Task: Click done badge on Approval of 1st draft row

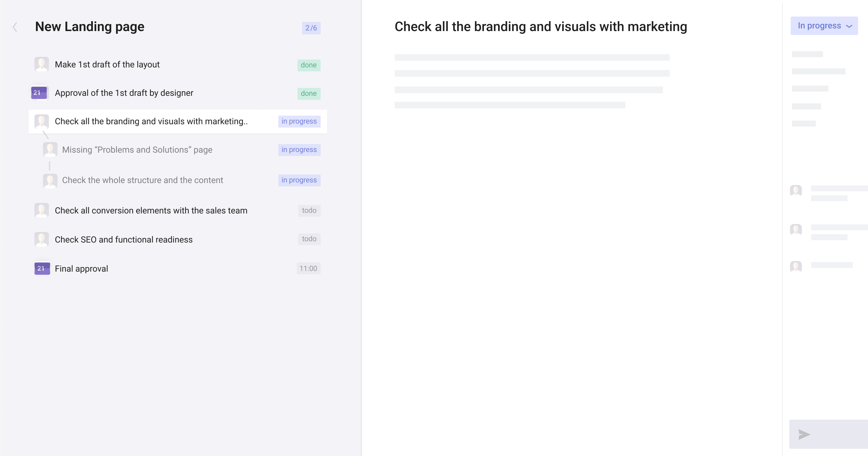Action: tap(309, 93)
